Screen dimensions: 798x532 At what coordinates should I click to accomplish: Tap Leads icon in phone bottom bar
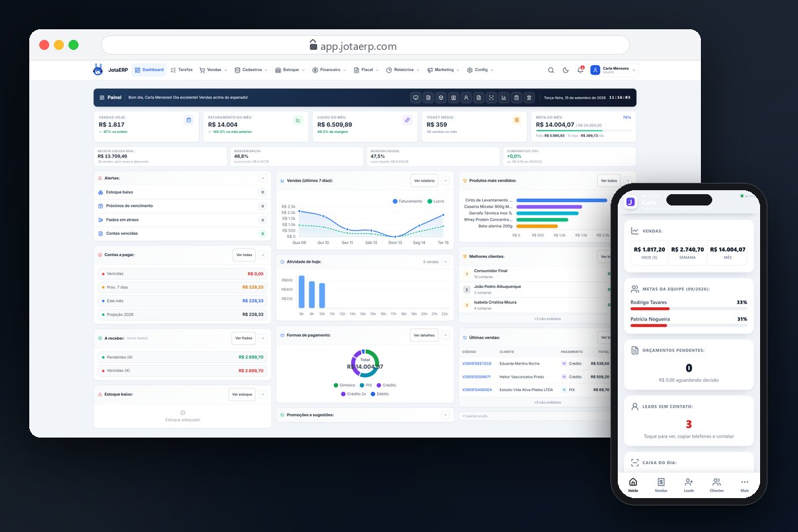click(x=689, y=482)
